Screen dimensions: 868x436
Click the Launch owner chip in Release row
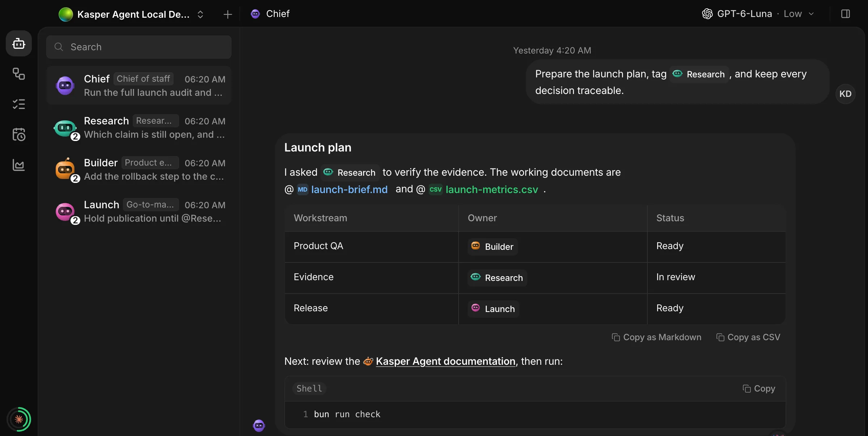tap(493, 309)
